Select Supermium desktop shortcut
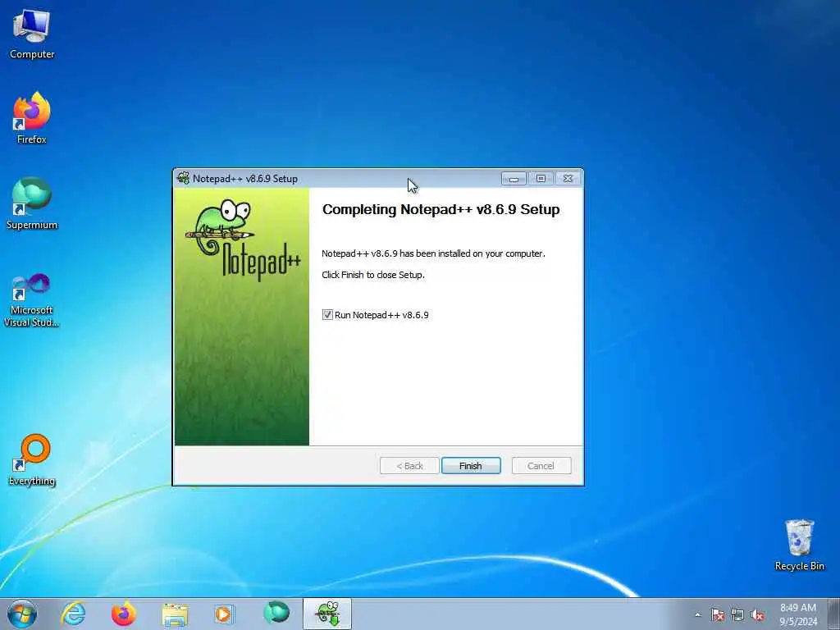 pos(32,203)
